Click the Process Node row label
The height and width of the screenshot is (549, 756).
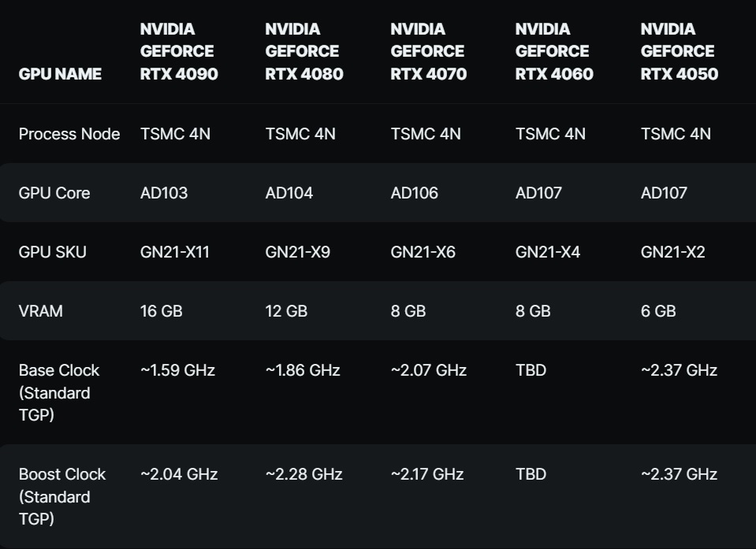coord(69,134)
